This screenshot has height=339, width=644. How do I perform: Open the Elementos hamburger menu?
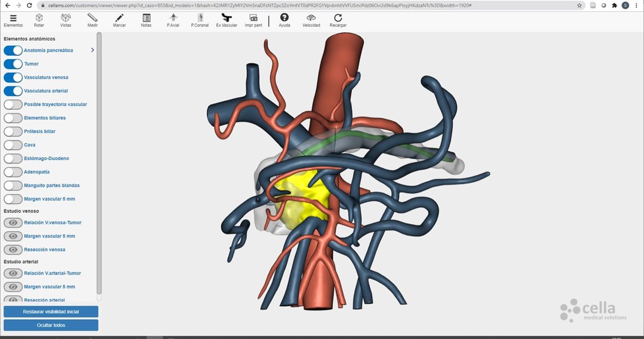coord(13,20)
